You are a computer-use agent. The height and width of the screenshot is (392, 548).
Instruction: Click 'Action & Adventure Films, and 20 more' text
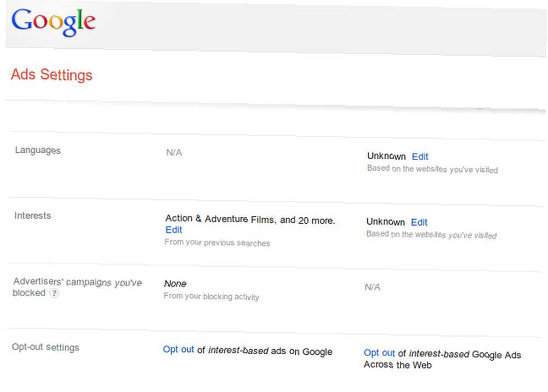click(250, 220)
